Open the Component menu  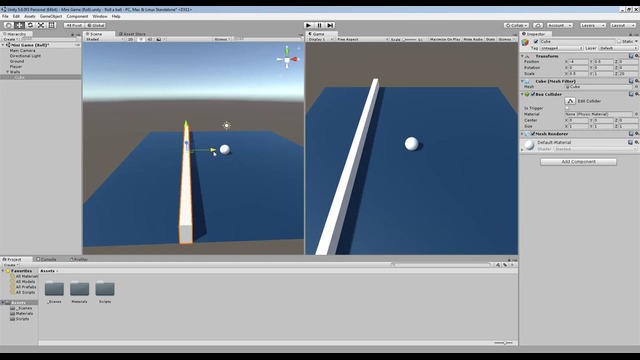[77, 16]
